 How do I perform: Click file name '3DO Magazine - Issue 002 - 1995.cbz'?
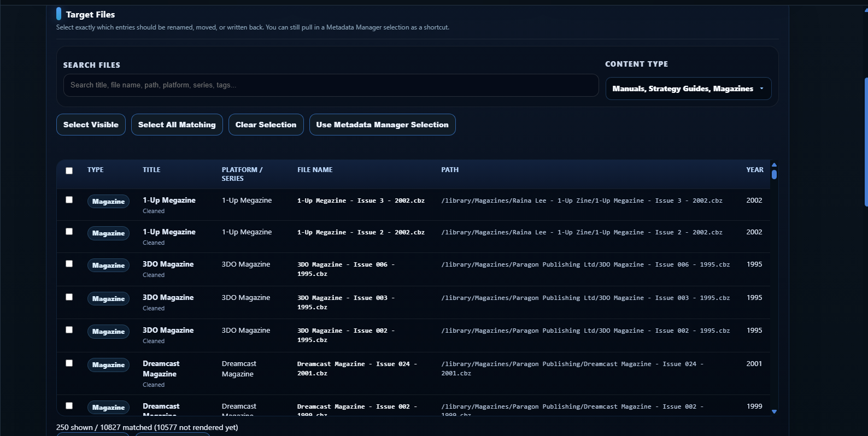click(x=346, y=335)
